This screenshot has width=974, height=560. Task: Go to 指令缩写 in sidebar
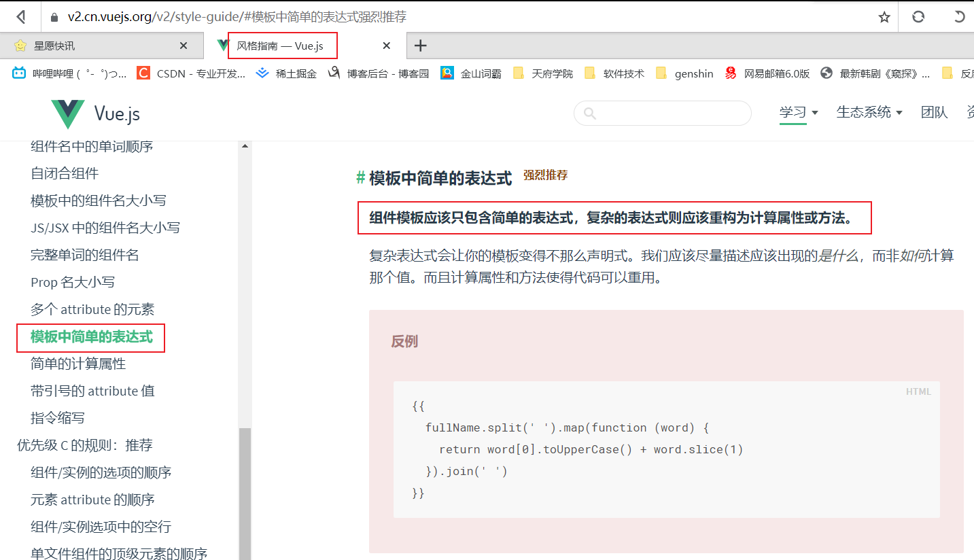[x=58, y=418]
